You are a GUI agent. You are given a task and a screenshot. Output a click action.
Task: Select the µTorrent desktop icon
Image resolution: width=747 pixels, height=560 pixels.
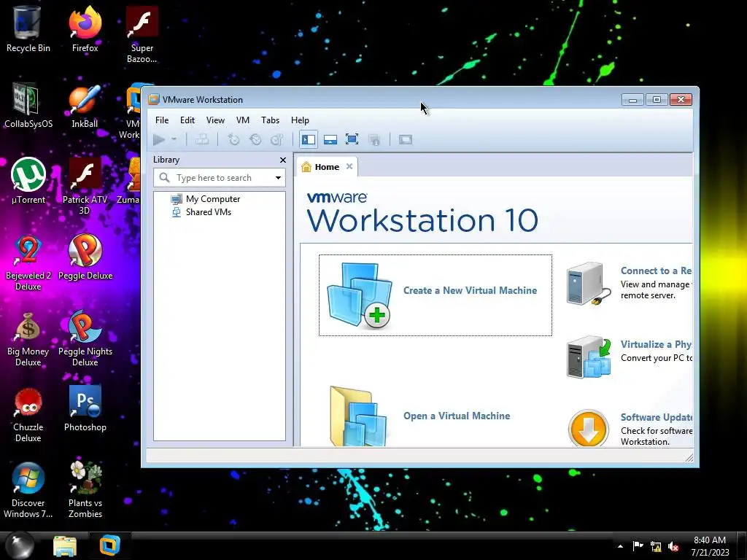[x=28, y=181]
